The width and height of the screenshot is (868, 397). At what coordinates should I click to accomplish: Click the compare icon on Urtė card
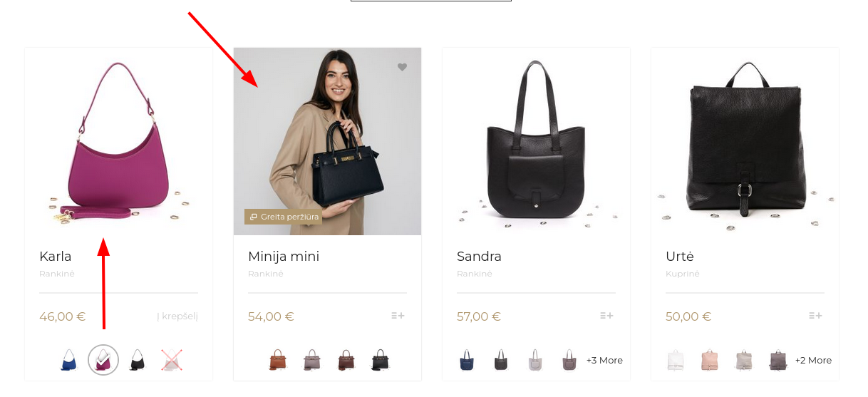pos(815,316)
